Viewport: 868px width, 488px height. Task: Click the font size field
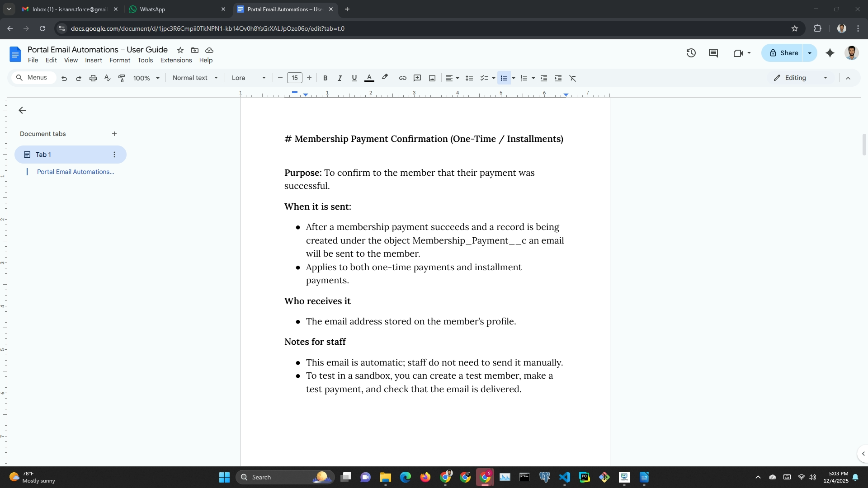pyautogui.click(x=294, y=78)
